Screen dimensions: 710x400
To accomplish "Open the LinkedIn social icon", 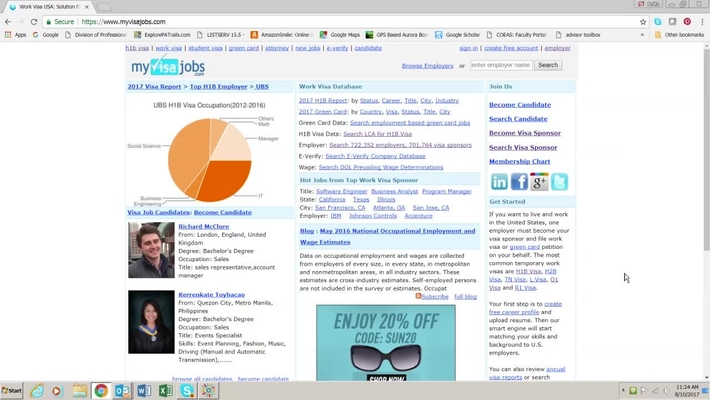I will pyautogui.click(x=499, y=182).
